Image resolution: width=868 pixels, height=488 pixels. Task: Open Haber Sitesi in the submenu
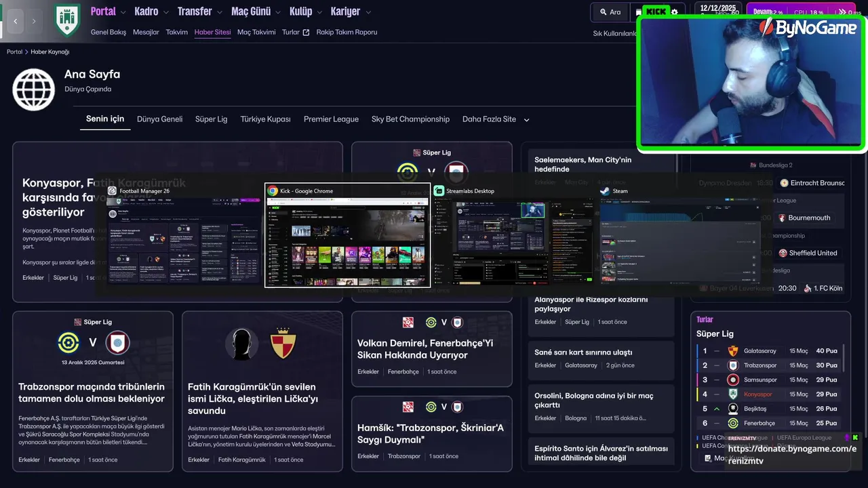(212, 33)
